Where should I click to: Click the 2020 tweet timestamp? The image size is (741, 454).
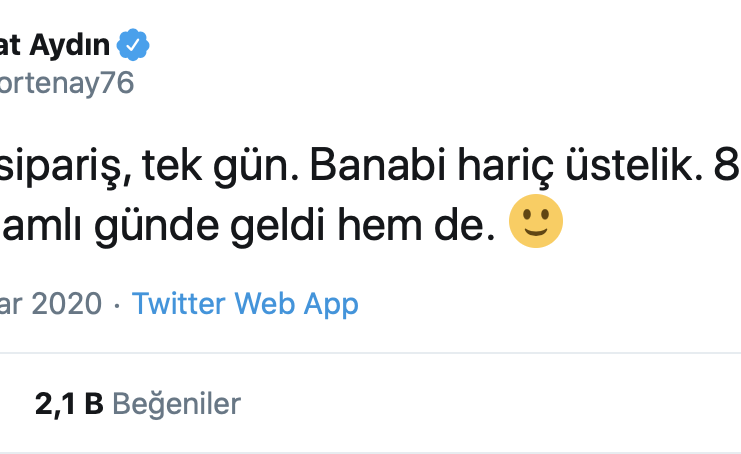coord(51,304)
